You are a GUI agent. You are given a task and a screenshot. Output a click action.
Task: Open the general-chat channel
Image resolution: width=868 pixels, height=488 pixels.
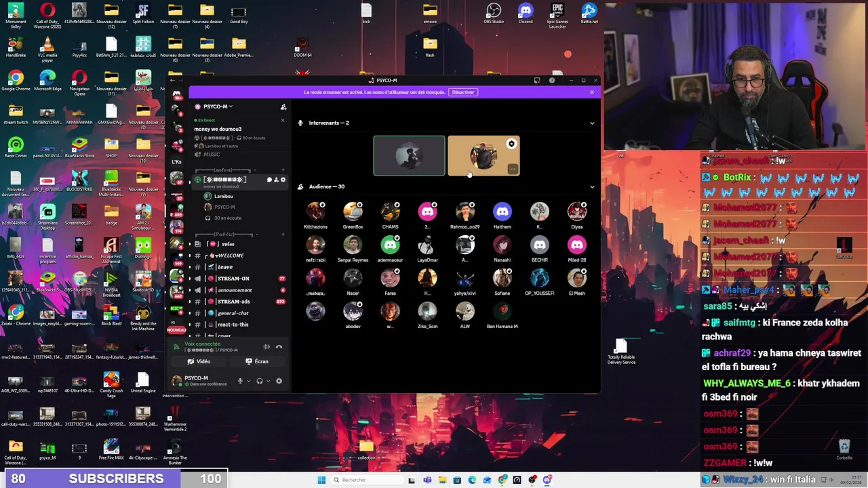(x=239, y=313)
